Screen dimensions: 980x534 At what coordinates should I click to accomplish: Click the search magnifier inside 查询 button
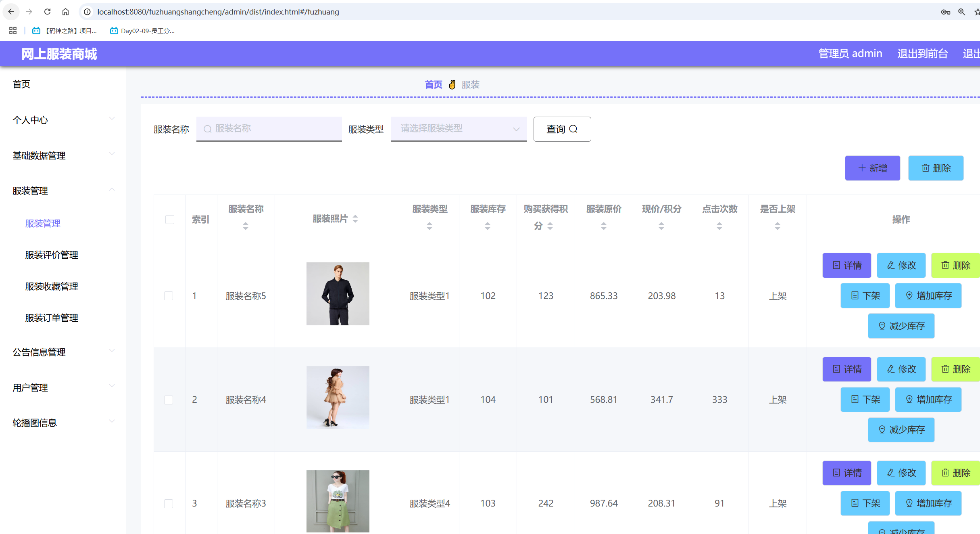(574, 129)
